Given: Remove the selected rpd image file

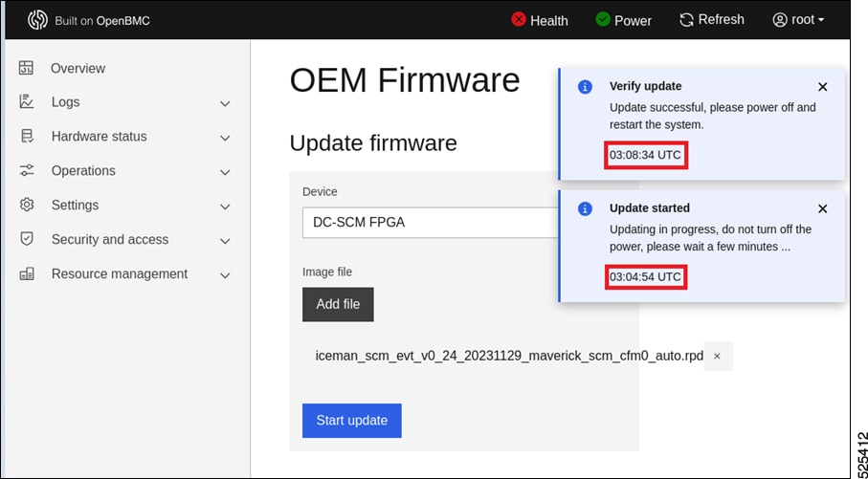Looking at the screenshot, I should pos(717,357).
